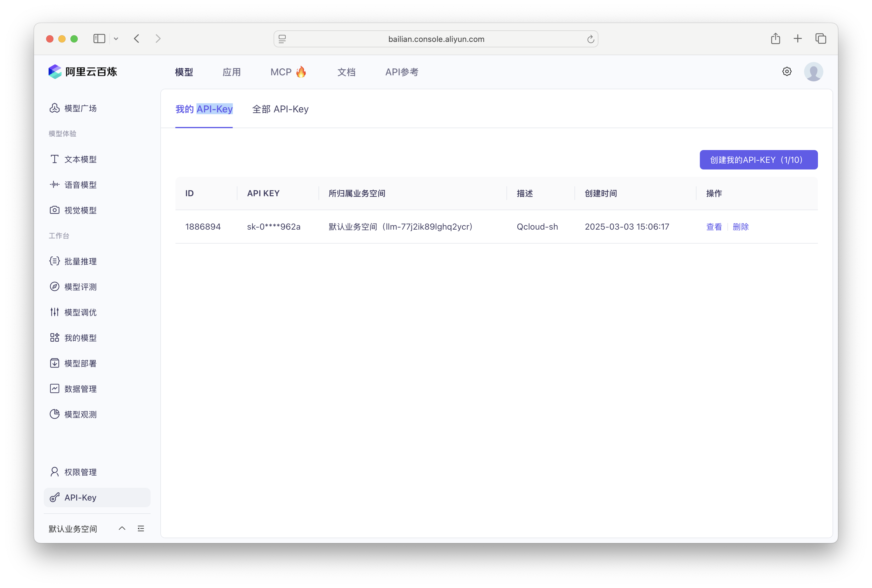Click 删除 to delete the API key
Image resolution: width=872 pixels, height=588 pixels.
tap(741, 227)
